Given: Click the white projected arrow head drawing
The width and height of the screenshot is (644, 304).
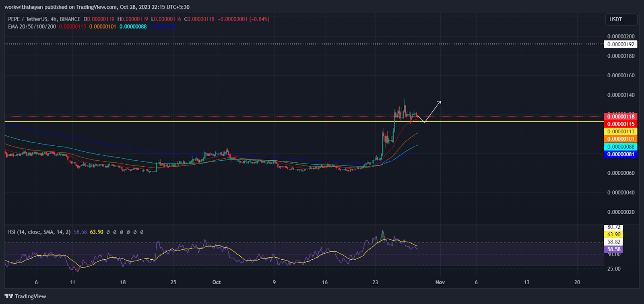Looking at the screenshot, I should pyautogui.click(x=440, y=102).
